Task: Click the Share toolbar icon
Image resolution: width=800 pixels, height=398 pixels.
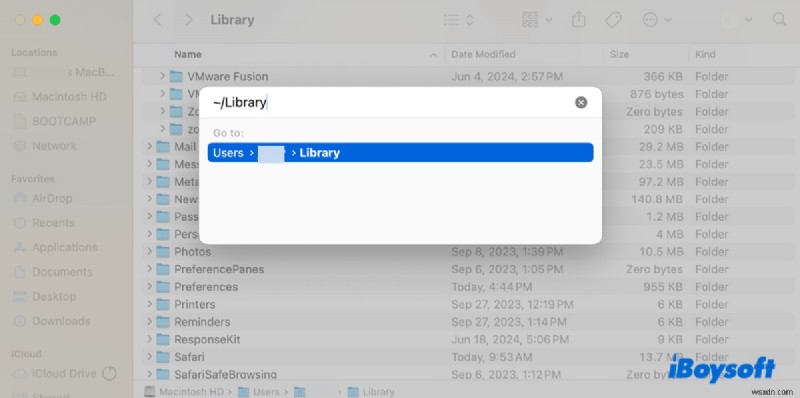Action: tap(579, 20)
